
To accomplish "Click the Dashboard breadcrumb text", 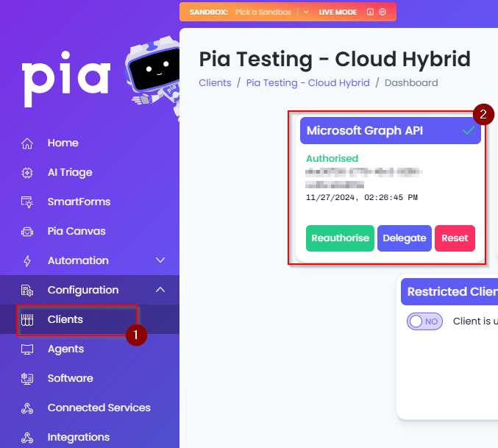I will coord(411,83).
